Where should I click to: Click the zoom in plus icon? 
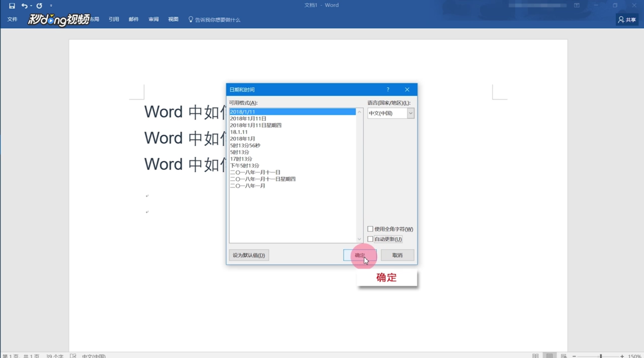(x=622, y=356)
